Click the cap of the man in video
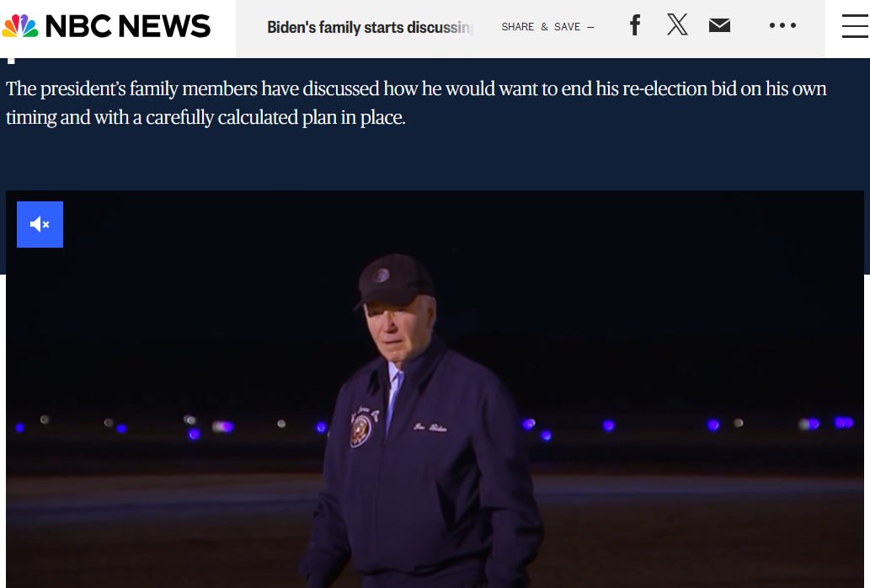 [393, 280]
